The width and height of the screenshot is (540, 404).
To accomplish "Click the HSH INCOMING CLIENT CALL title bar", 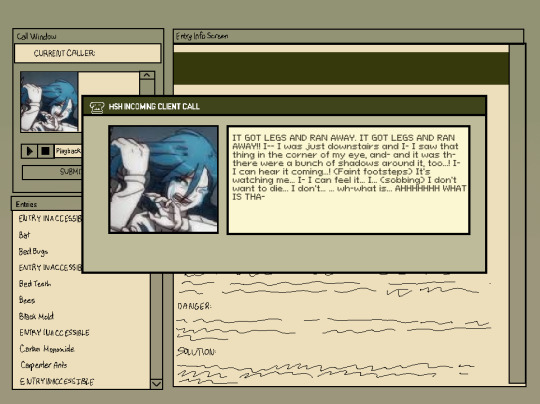I will [x=284, y=106].
